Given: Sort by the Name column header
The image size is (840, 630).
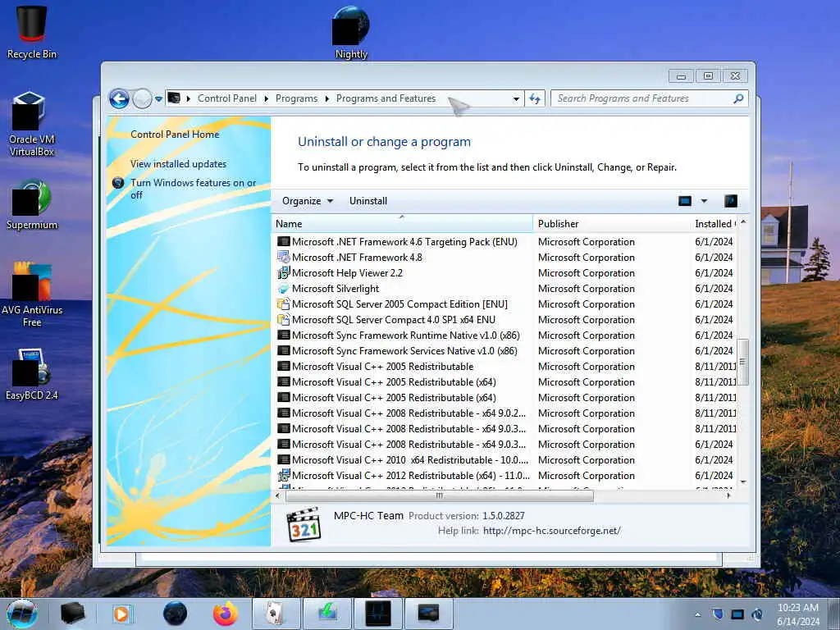Looking at the screenshot, I should [x=402, y=223].
